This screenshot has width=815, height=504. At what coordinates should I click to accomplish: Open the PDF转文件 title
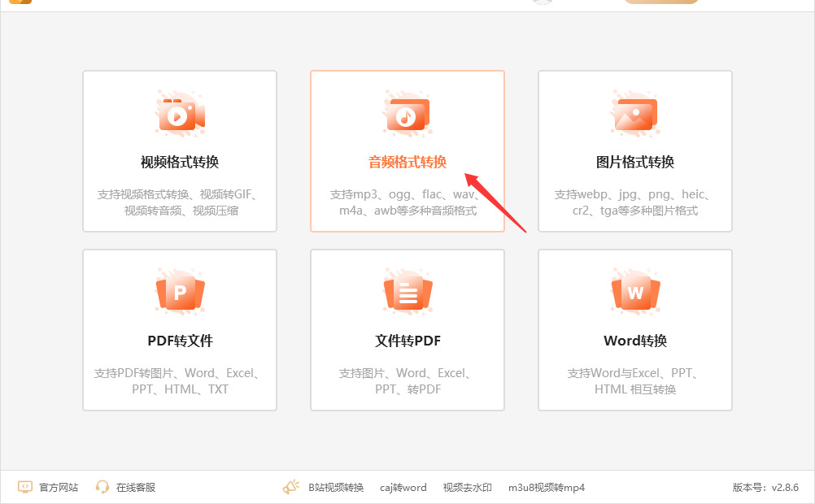pos(180,341)
